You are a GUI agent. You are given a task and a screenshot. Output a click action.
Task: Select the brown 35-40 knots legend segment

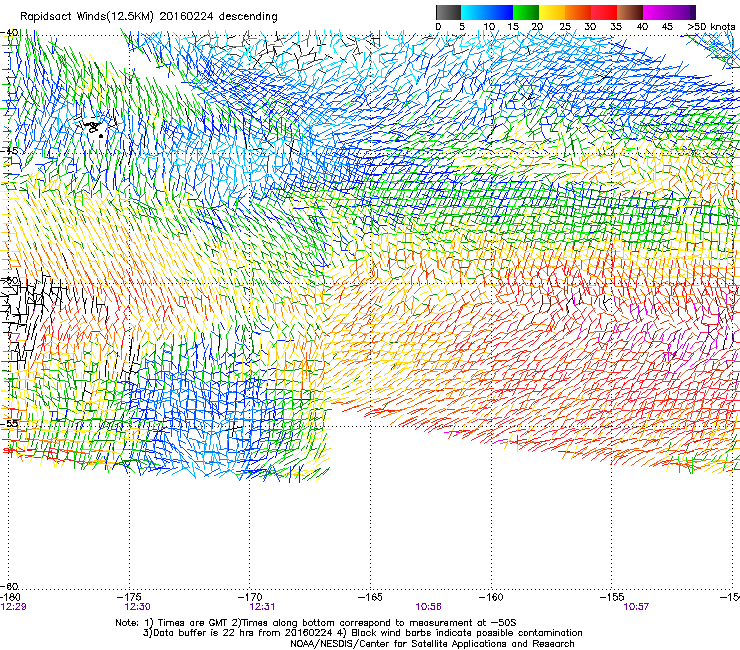pos(630,12)
